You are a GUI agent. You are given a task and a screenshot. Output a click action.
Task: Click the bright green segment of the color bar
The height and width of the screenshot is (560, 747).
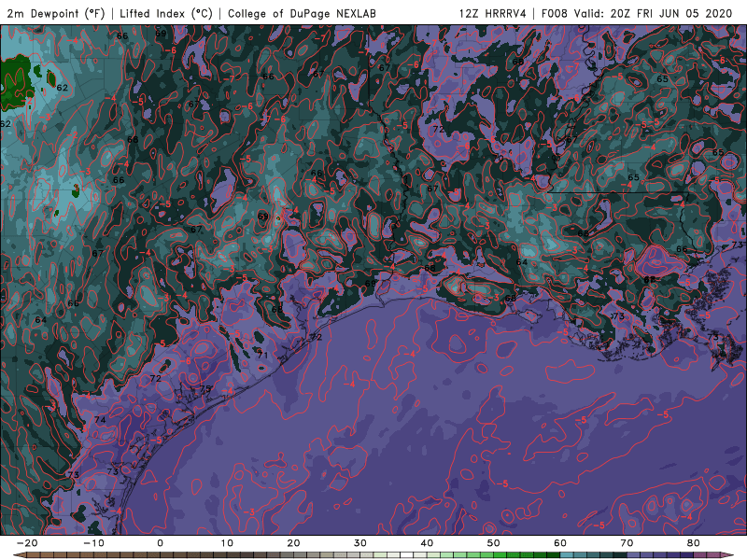500,554
